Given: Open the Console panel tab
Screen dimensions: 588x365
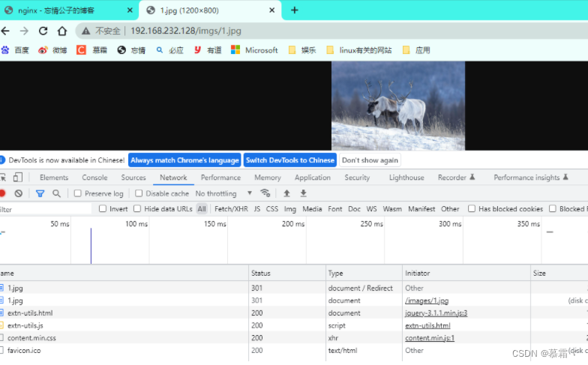Looking at the screenshot, I should (x=94, y=178).
